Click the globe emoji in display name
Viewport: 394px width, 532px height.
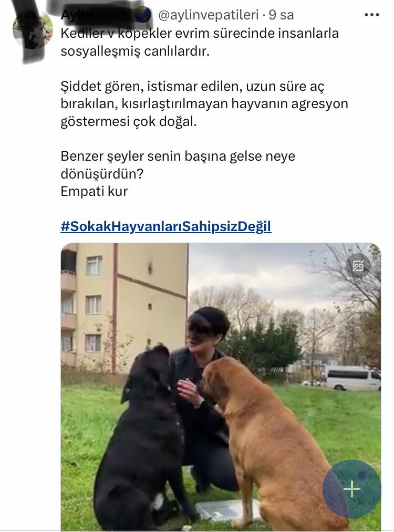[143, 15]
